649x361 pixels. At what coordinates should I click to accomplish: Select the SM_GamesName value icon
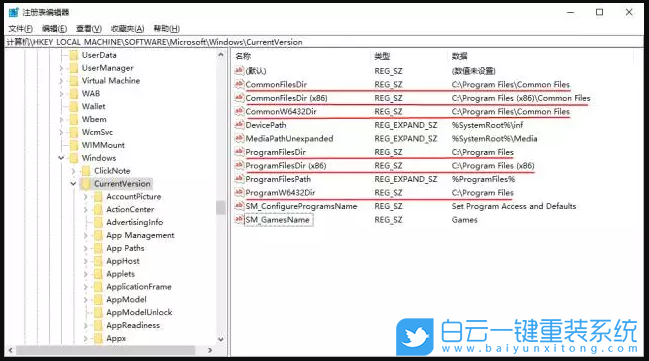click(x=239, y=219)
